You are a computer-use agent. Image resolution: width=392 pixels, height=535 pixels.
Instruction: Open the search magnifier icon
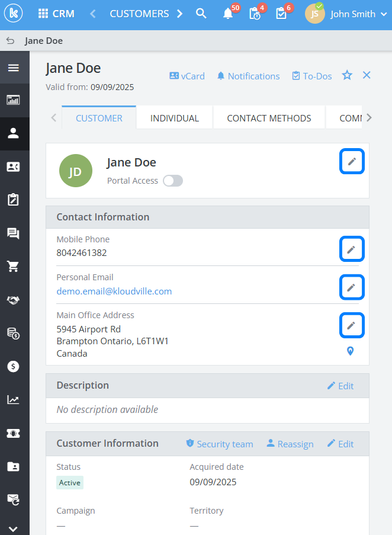[201, 14]
